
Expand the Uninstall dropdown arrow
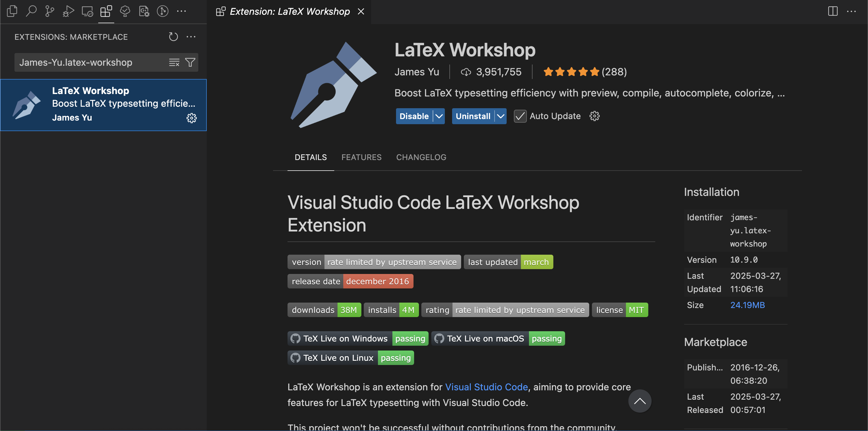pos(501,116)
